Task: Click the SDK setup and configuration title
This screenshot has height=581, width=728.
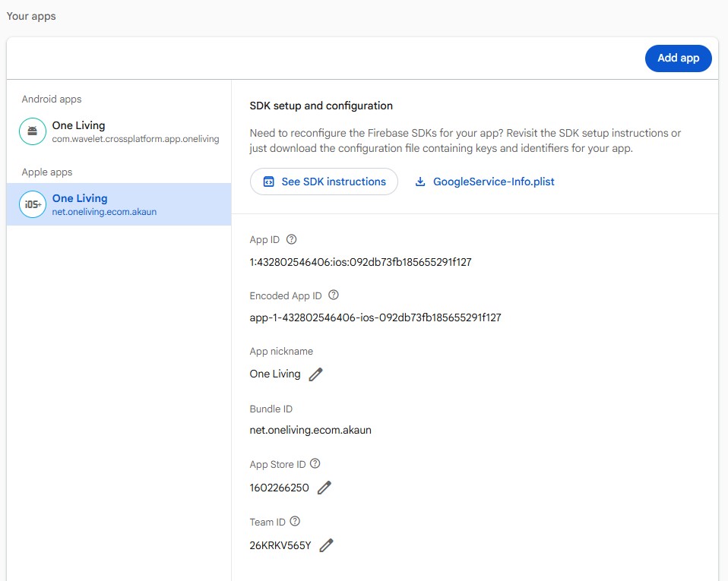Action: point(321,105)
